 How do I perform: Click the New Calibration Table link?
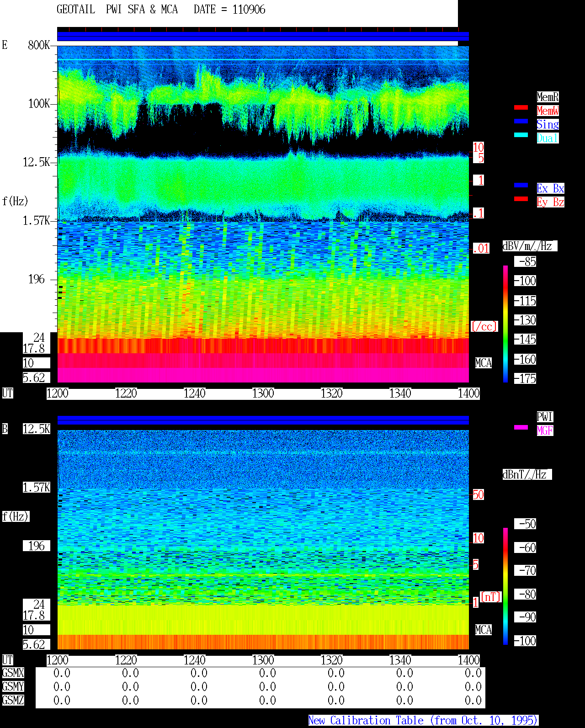[x=423, y=721]
